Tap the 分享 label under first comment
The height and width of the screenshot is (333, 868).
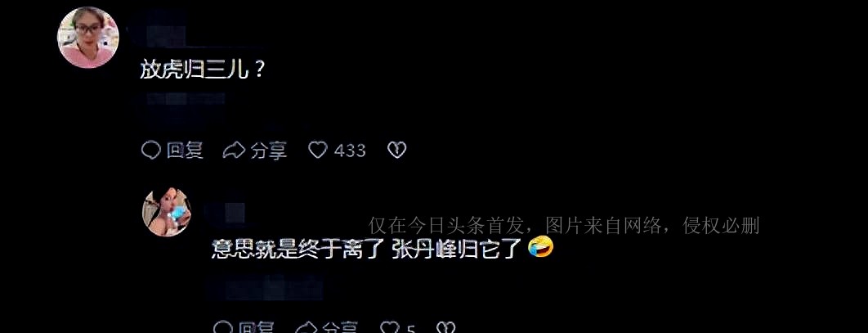pos(268,151)
